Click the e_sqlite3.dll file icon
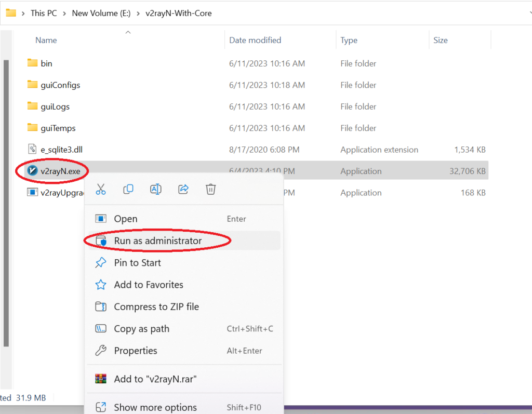The height and width of the screenshot is (414, 532). click(x=33, y=150)
